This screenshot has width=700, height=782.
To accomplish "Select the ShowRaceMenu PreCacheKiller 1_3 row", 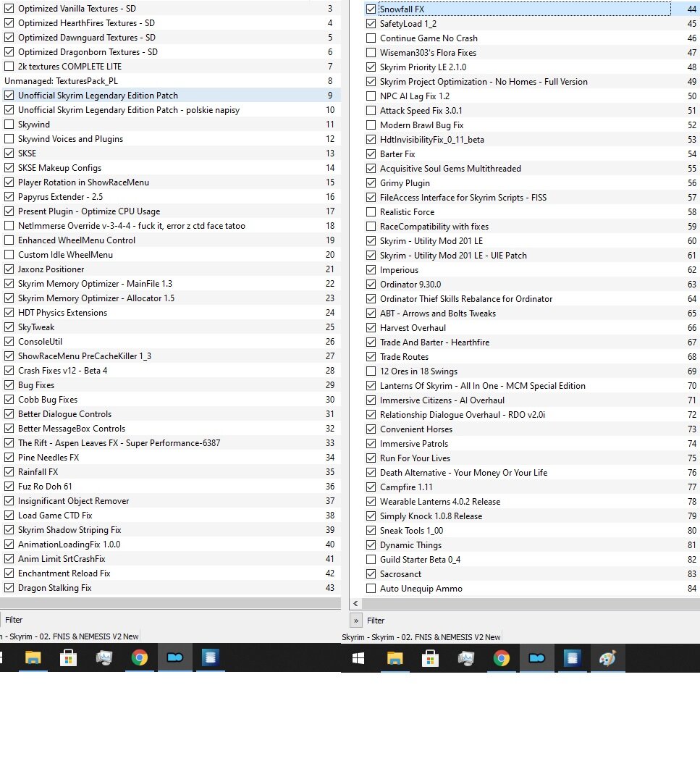I will pyautogui.click(x=171, y=356).
